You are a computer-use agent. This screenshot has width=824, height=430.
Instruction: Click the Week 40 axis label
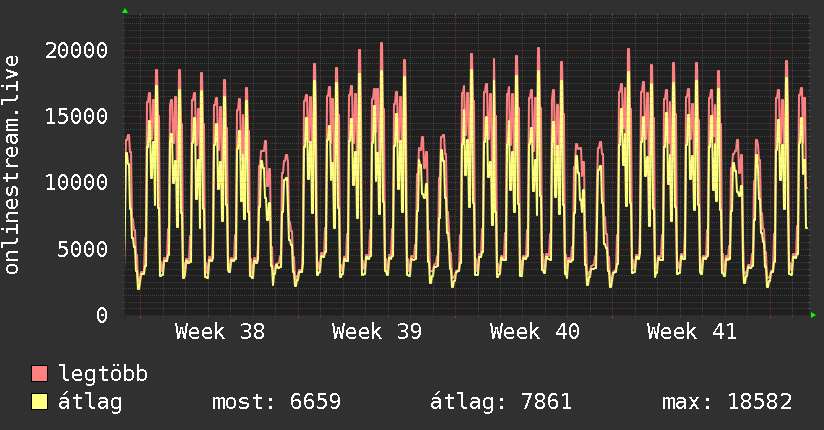534,332
